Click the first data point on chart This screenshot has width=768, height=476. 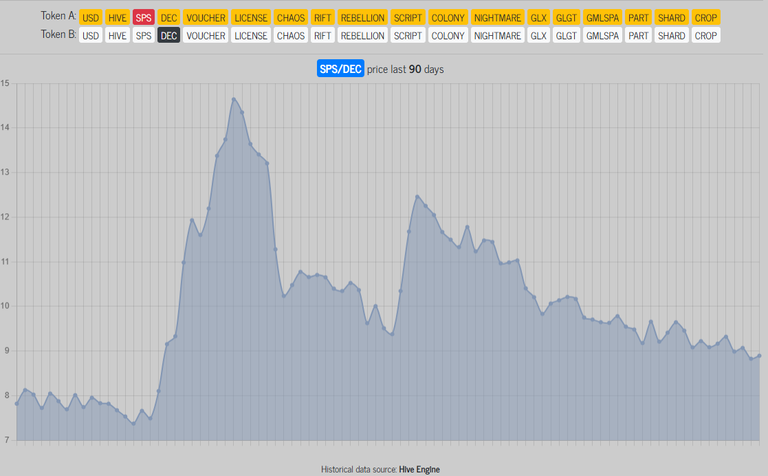click(x=17, y=404)
